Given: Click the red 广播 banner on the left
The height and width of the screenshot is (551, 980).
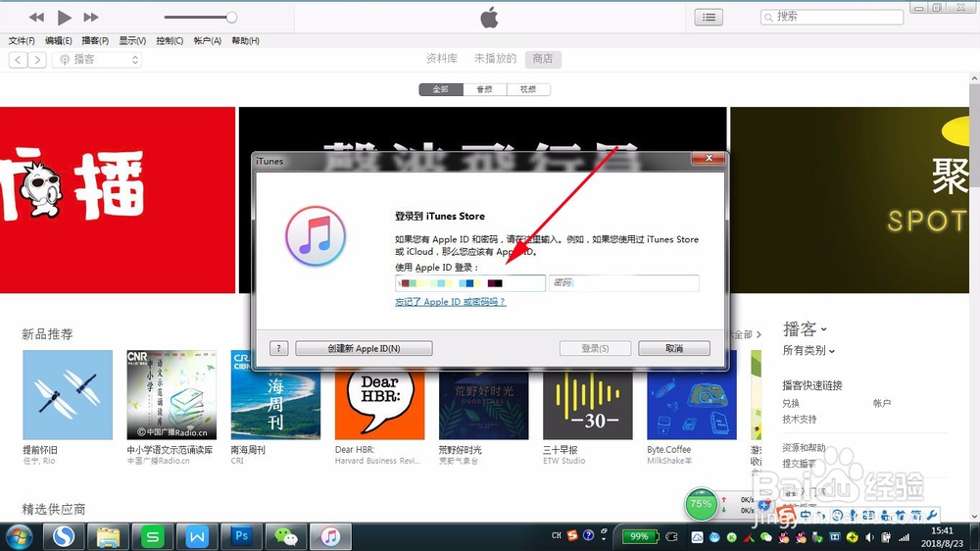Looking at the screenshot, I should point(118,199).
